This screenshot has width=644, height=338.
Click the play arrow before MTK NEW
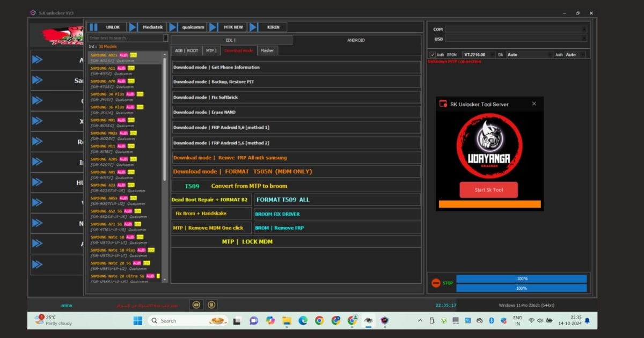click(x=213, y=27)
